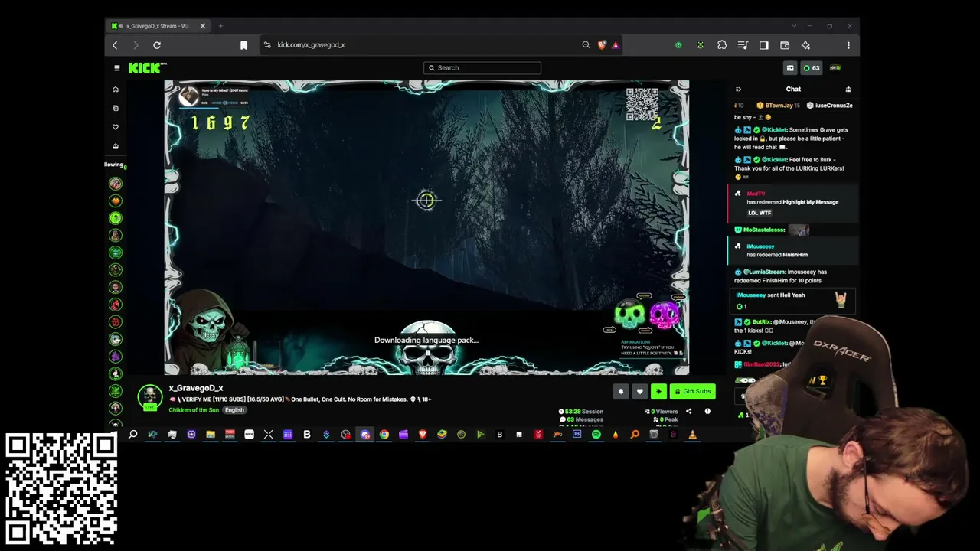Go back with browser back arrow
Image resolution: width=980 pixels, height=551 pixels.
coord(115,45)
